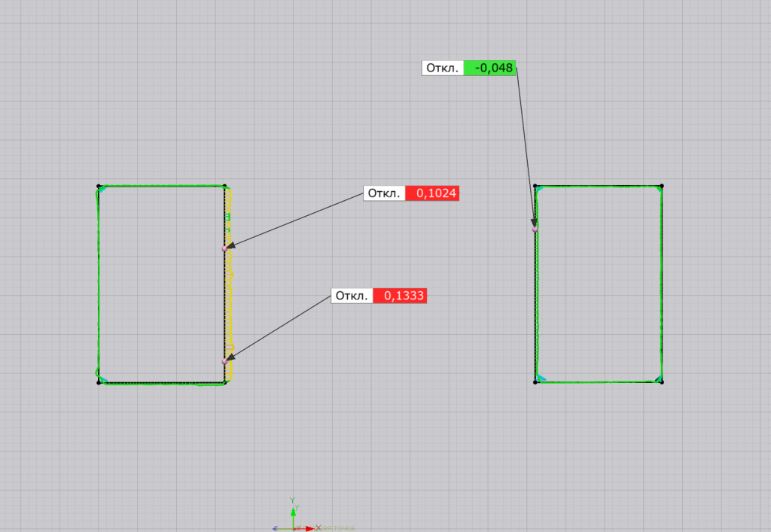Screen dimensions: 771x532
Task: Select the pink point the 0,1024 arrow targets
Action: 224,248
